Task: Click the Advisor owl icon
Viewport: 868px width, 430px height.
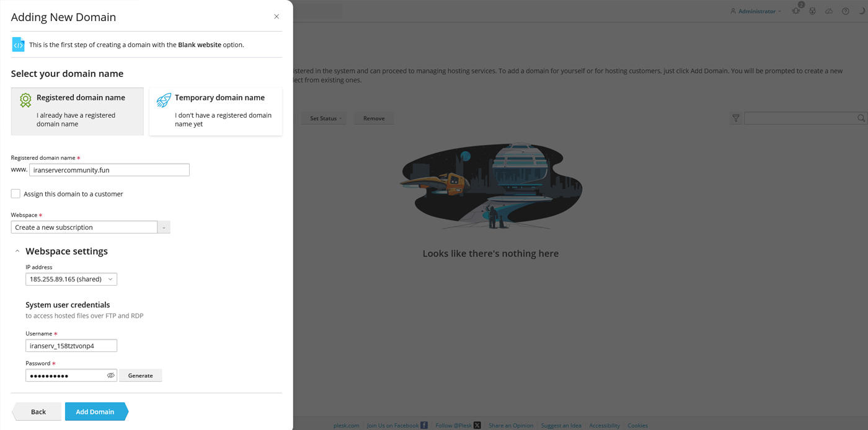Action: (812, 11)
